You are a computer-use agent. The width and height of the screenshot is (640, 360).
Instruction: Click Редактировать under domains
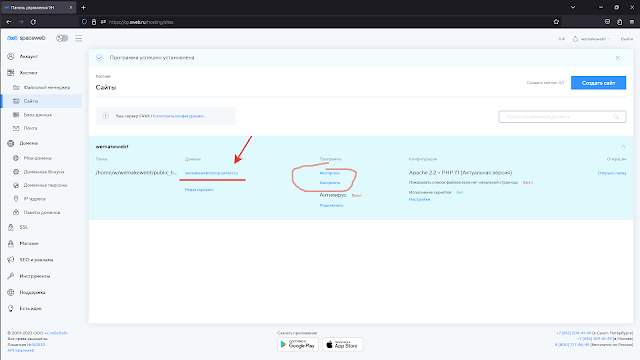coord(199,190)
